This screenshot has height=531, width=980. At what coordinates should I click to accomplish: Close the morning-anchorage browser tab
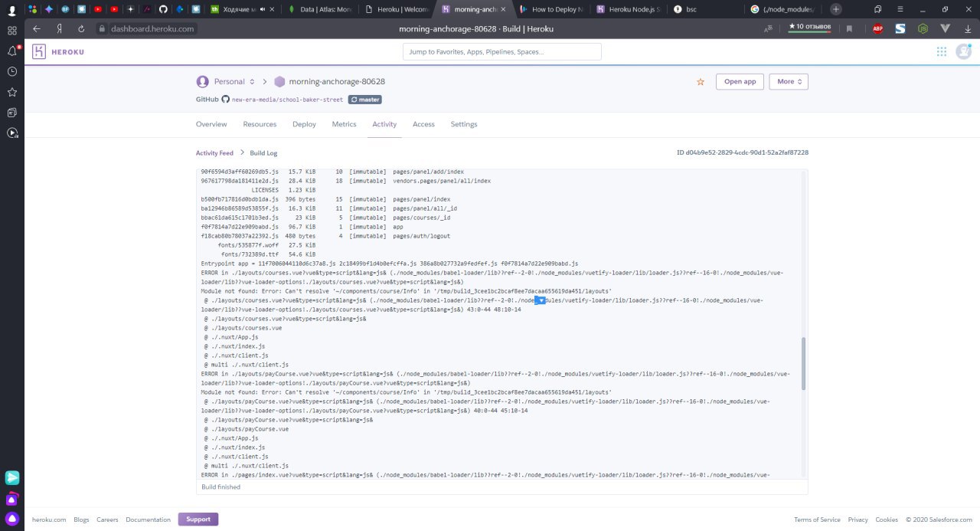point(503,9)
